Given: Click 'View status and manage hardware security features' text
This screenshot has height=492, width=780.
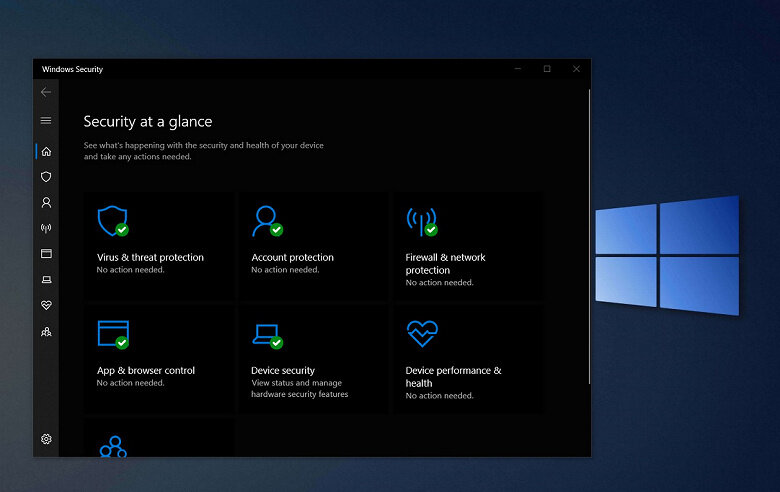Looking at the screenshot, I should click(x=299, y=389).
